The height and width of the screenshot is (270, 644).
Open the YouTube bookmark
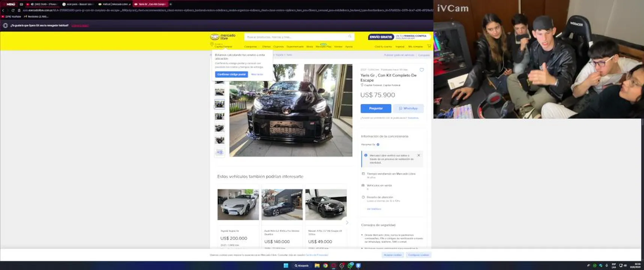point(11,16)
